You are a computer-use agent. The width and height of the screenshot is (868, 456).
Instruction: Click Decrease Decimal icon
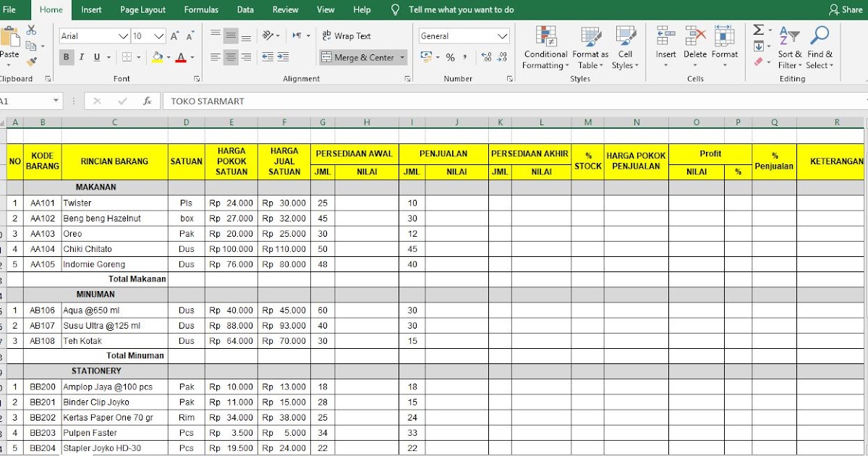point(501,57)
